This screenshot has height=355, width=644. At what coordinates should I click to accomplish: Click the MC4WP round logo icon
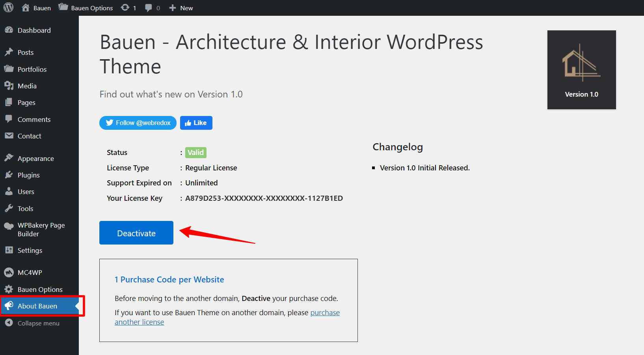click(x=9, y=272)
